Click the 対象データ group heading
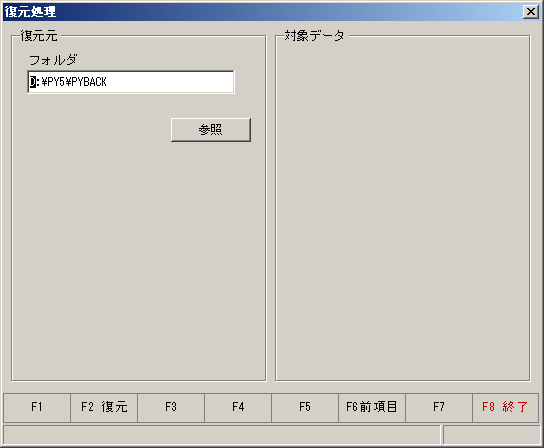Screen dimensions: 544x448 click(x=314, y=35)
